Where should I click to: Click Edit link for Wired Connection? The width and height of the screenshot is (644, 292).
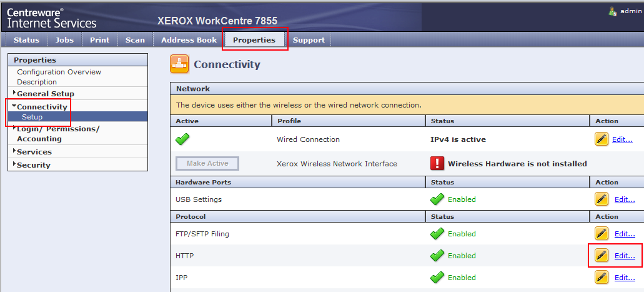622,139
